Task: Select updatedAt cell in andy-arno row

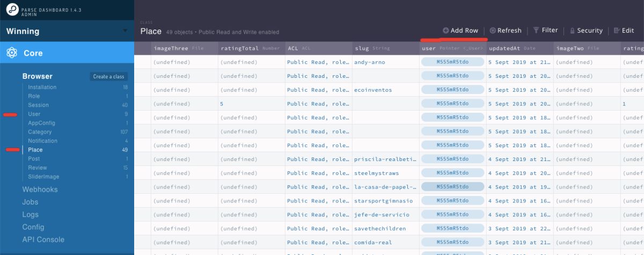Action: 520,62
